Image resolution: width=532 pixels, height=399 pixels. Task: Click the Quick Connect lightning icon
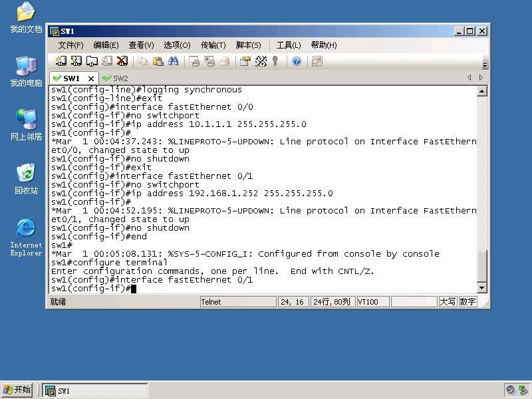(x=76, y=61)
